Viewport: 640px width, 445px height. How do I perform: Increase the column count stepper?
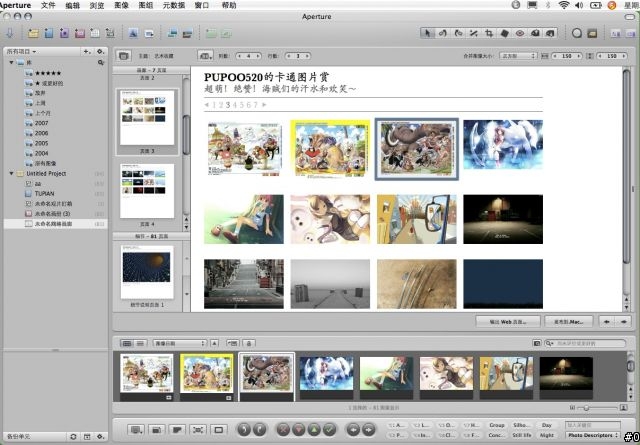coord(259,56)
